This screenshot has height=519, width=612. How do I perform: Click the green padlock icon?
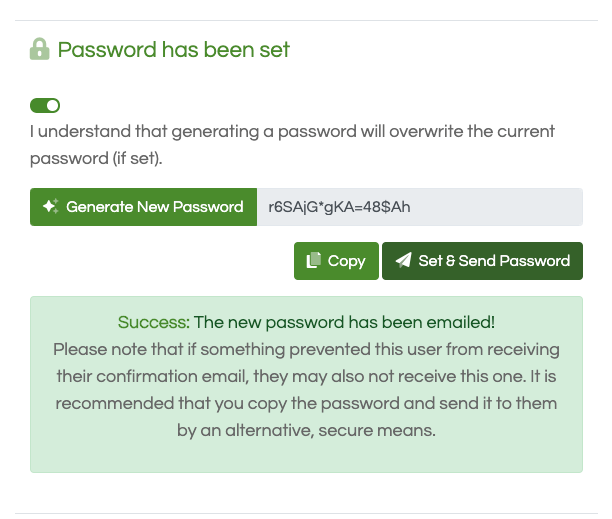click(x=40, y=49)
